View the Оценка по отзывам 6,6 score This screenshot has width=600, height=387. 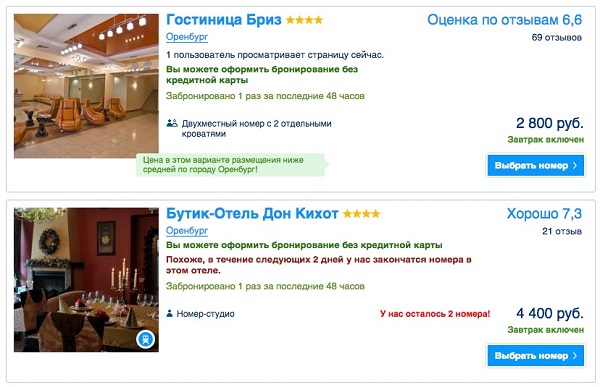pyautogui.click(x=504, y=20)
